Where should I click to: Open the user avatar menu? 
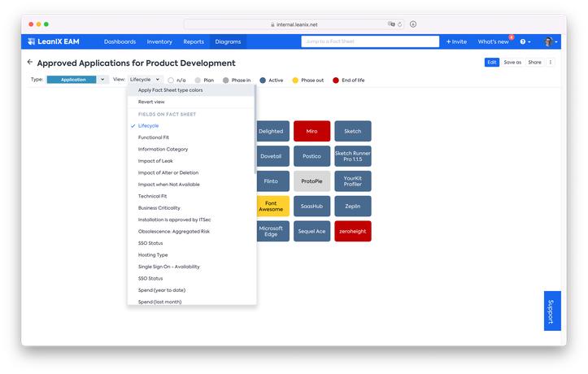(551, 41)
